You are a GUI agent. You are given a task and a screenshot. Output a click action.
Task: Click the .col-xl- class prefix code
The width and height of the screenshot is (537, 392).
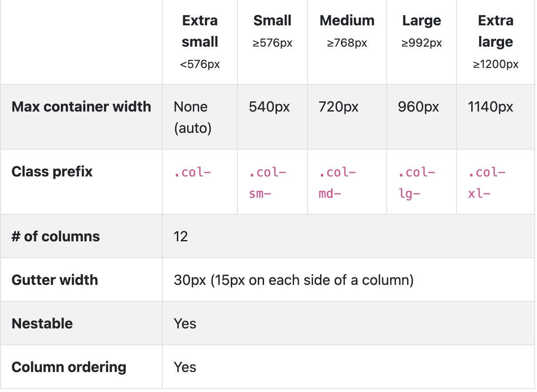pyautogui.click(x=486, y=183)
